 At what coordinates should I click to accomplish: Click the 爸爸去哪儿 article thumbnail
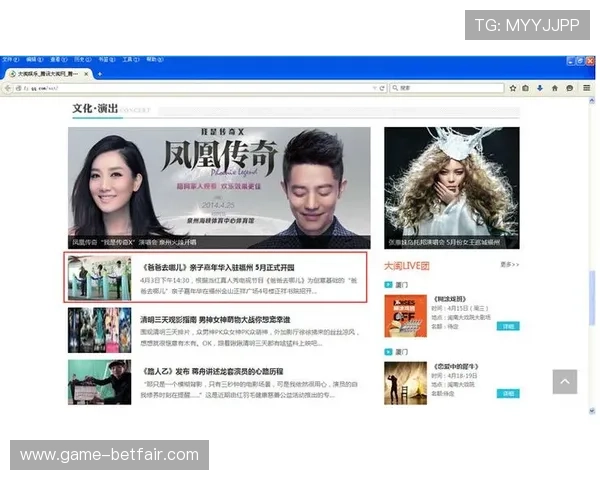(x=99, y=278)
